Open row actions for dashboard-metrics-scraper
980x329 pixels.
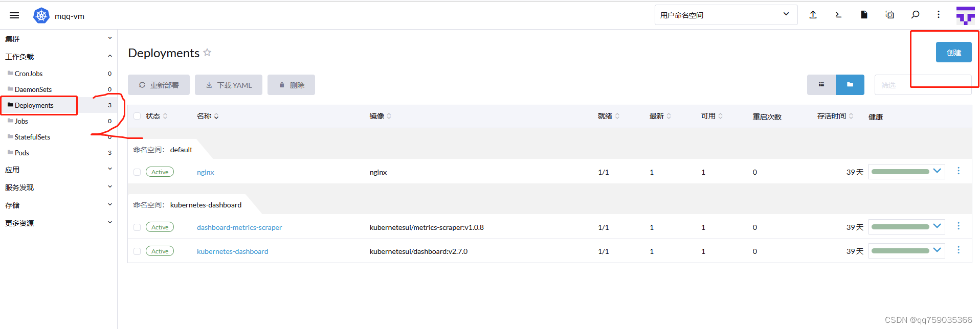click(x=959, y=226)
